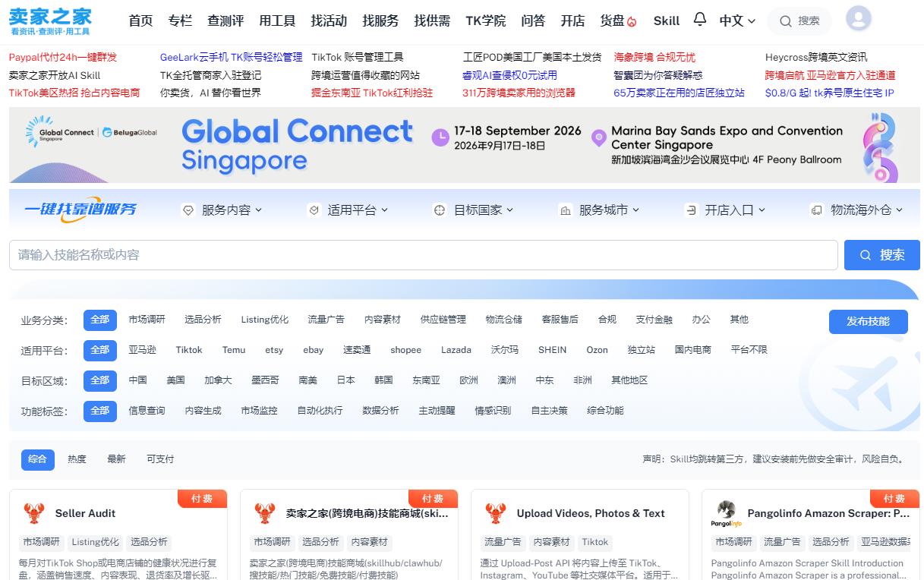Click the top 搜索 search box

pos(799,21)
